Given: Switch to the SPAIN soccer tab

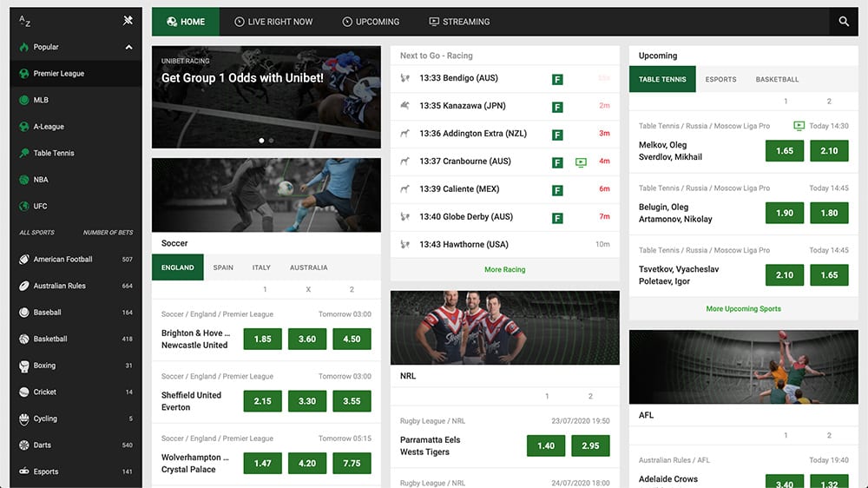Looking at the screenshot, I should tap(223, 267).
